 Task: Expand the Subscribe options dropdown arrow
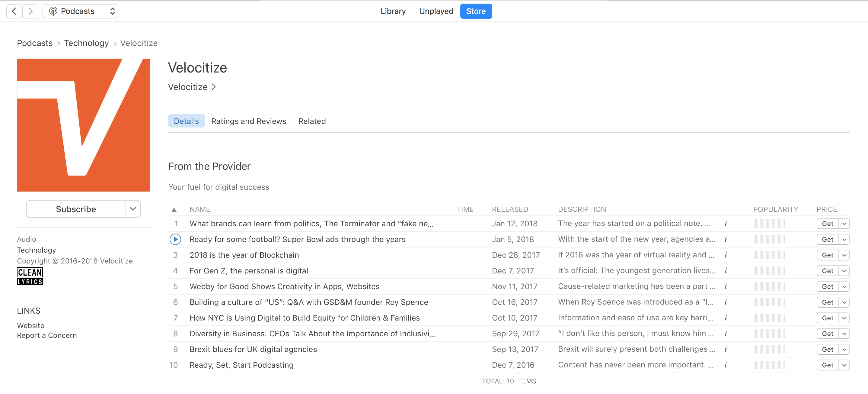133,209
